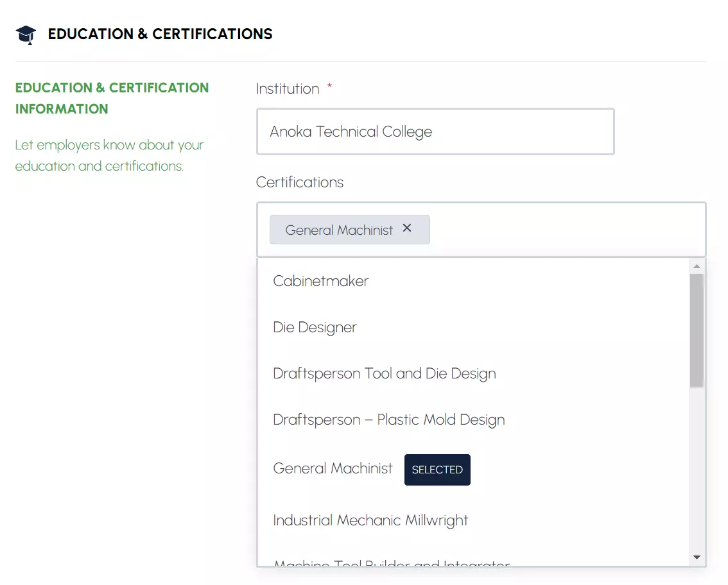Select Die Designer option
Image resolution: width=728 pixels, height=585 pixels.
coord(473,327)
